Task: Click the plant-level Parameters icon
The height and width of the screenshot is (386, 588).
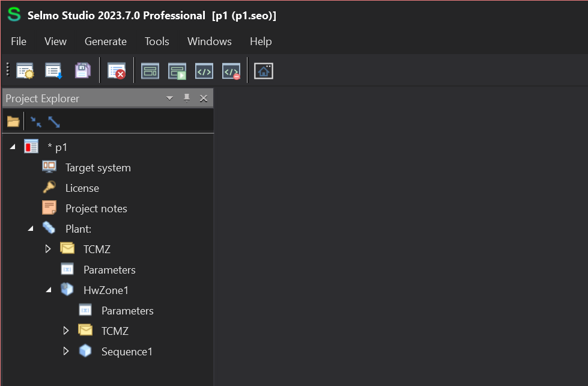Action: coord(67,269)
